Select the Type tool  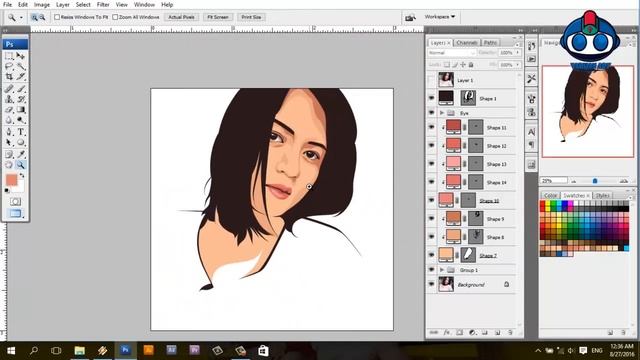point(20,132)
